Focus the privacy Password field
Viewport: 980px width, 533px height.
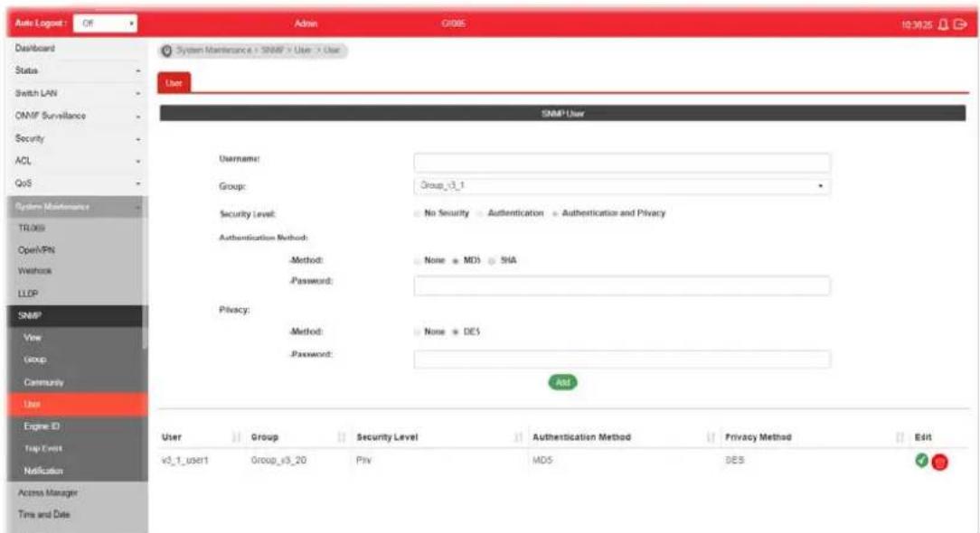point(622,360)
